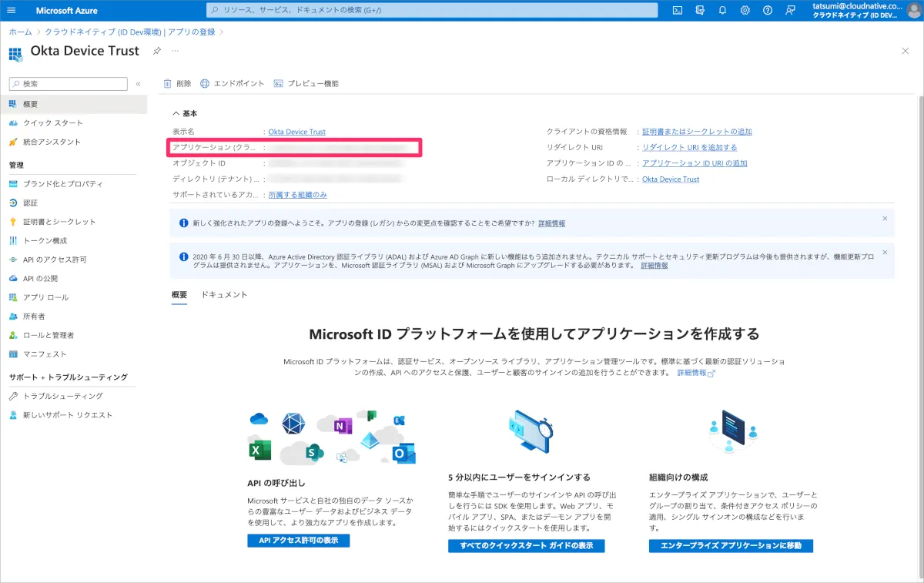
Task: Switch to the ドキュメント tab
Action: 224,295
